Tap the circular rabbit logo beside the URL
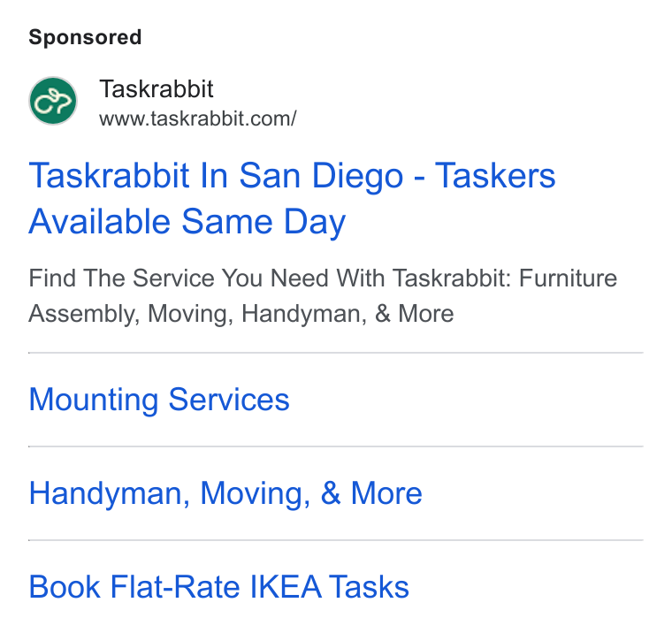This screenshot has width=672, height=633. click(53, 101)
